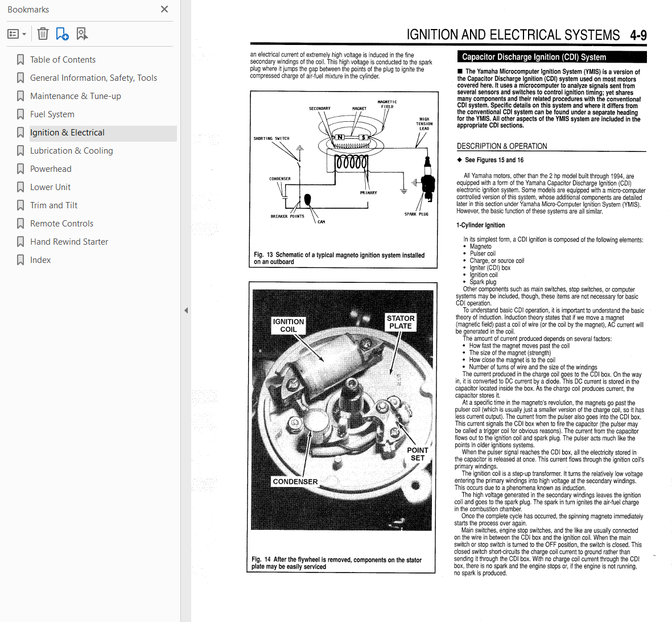Open General Information, Safety, Tools bookmark

click(93, 78)
